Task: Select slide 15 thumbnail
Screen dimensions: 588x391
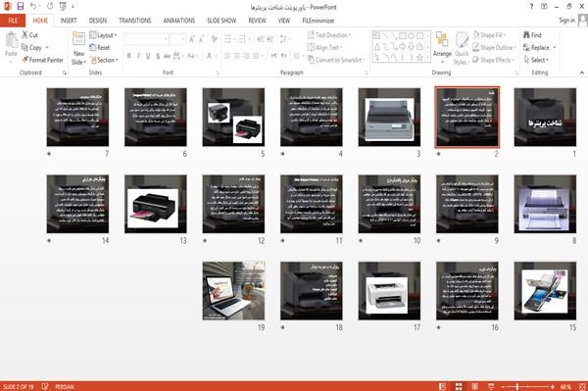Action: (x=545, y=291)
